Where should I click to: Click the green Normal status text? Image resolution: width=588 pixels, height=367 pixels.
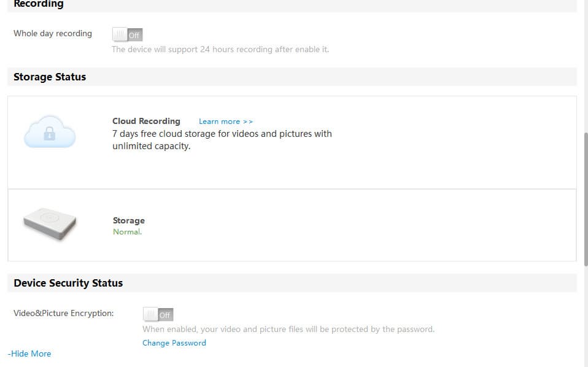click(127, 232)
